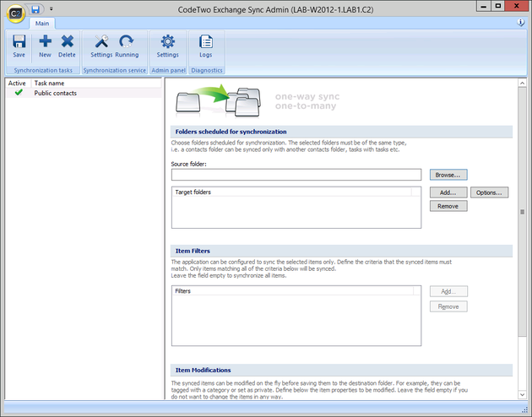This screenshot has height=417, width=532.
Task: Click Add next to Filters list
Action: [x=448, y=291]
